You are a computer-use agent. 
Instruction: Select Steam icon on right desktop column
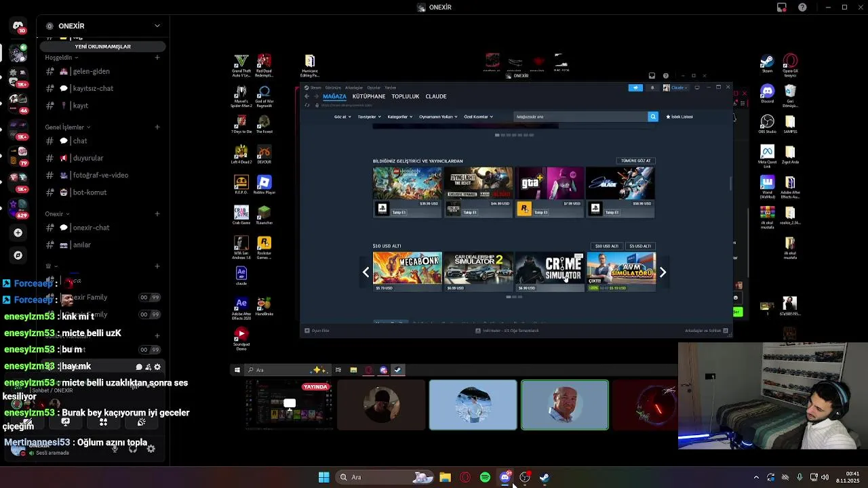[x=767, y=64]
